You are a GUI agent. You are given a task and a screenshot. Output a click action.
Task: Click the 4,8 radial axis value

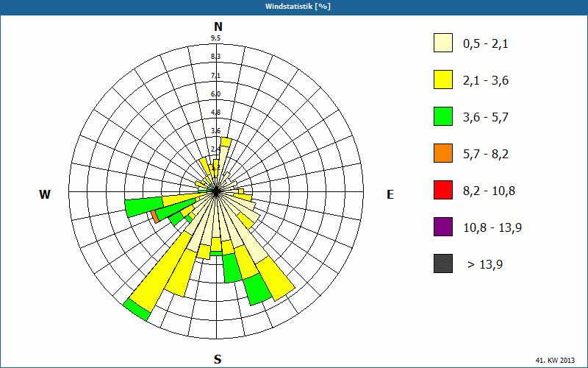point(215,113)
